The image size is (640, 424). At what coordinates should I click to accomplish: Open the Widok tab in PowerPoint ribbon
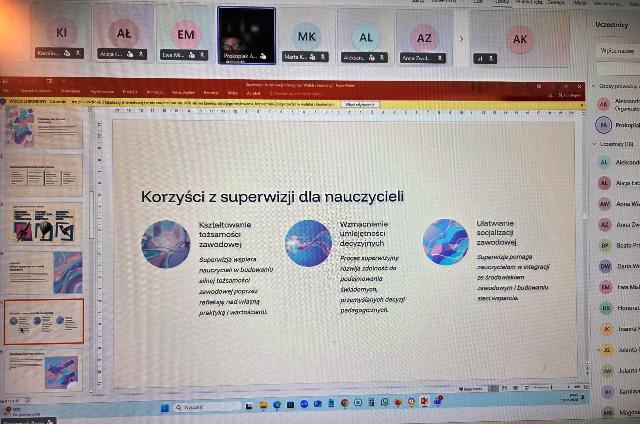[x=232, y=92]
